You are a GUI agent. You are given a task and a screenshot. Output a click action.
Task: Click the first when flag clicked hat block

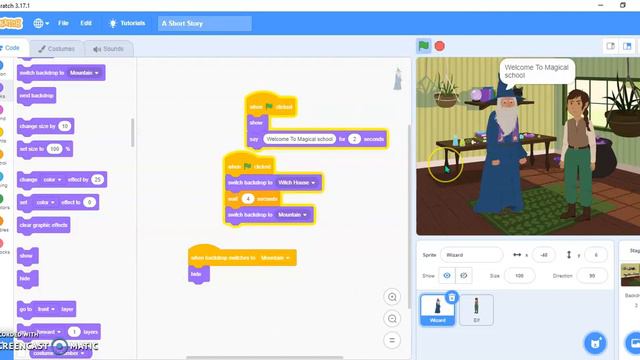pos(271,105)
